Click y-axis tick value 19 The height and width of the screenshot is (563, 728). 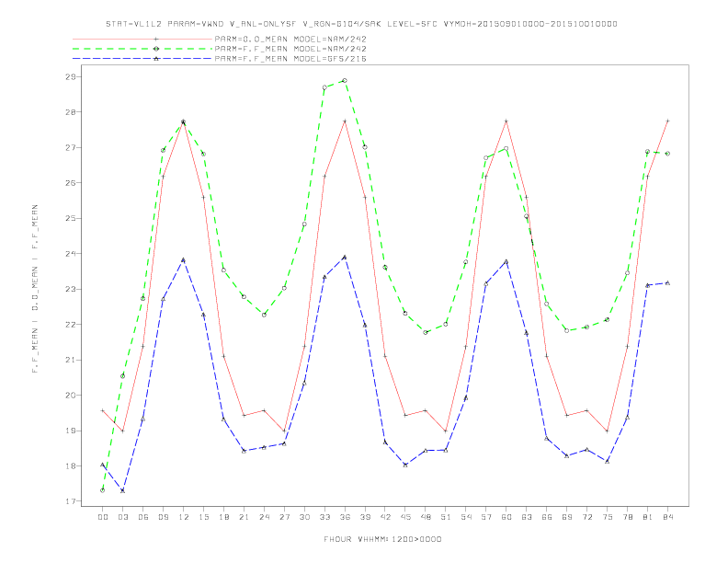[x=71, y=431]
